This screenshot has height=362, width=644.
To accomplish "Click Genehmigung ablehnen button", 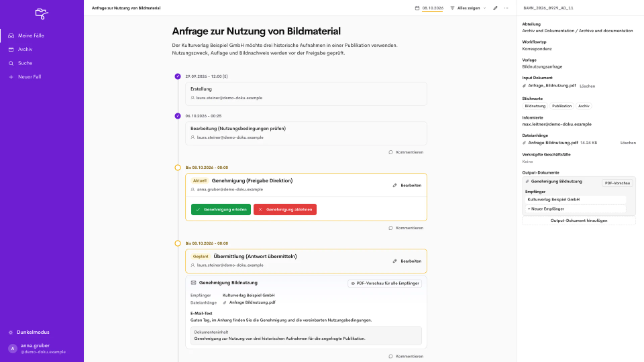I will [x=285, y=209].
